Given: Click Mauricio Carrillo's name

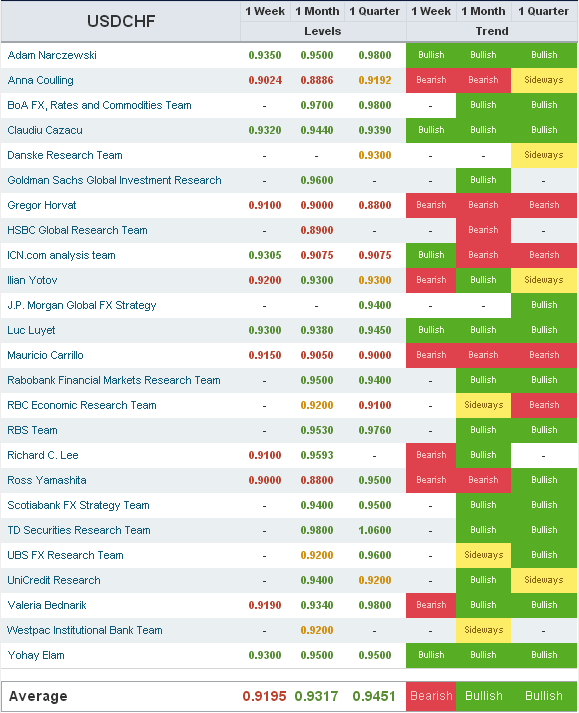Looking at the screenshot, I should point(45,356).
